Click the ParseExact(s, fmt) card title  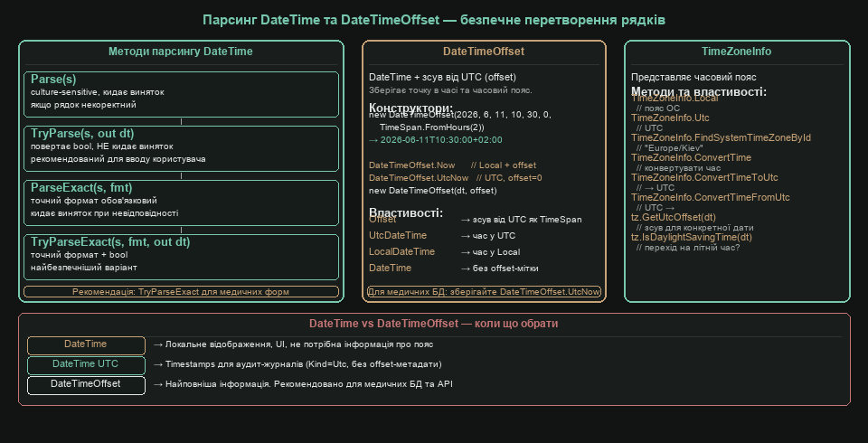pos(81,188)
